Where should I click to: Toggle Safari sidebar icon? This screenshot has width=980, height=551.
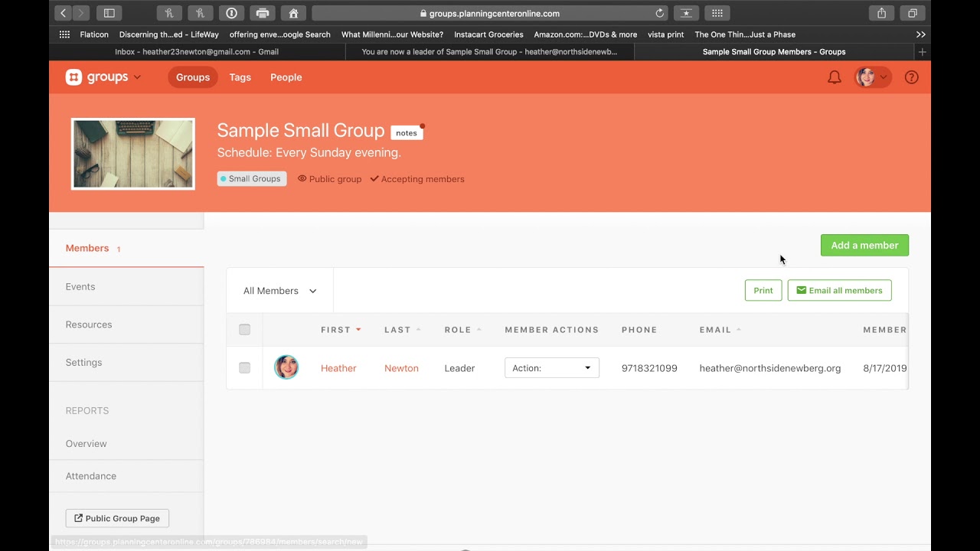pos(109,13)
